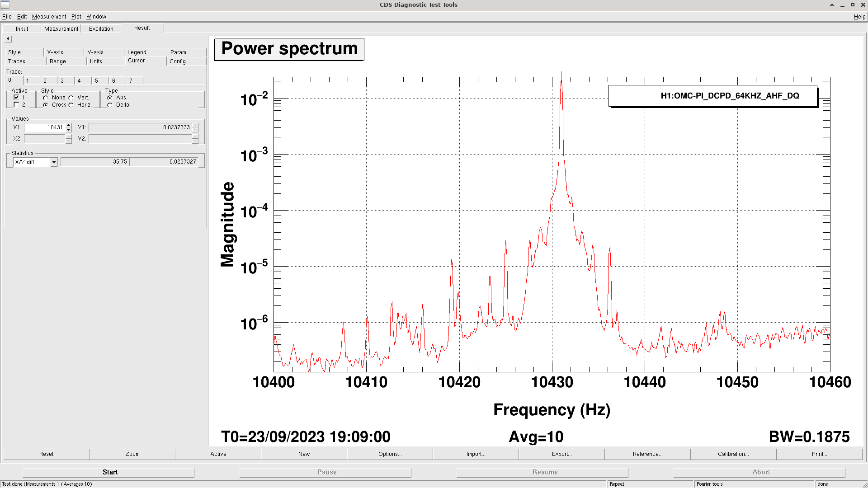Open the Param options tab
The width and height of the screenshot is (868, 488).
click(187, 52)
